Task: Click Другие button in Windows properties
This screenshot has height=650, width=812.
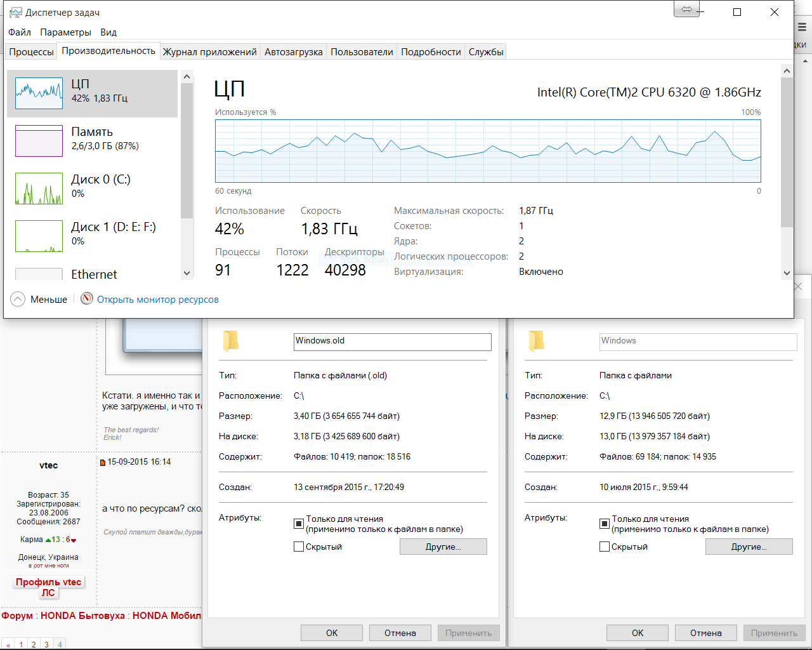Action: point(749,547)
